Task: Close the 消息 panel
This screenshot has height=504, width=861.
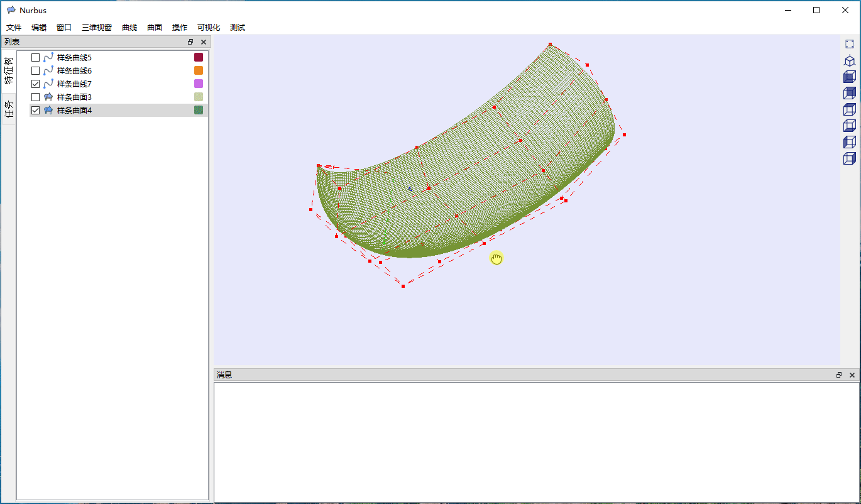Action: pyautogui.click(x=852, y=375)
